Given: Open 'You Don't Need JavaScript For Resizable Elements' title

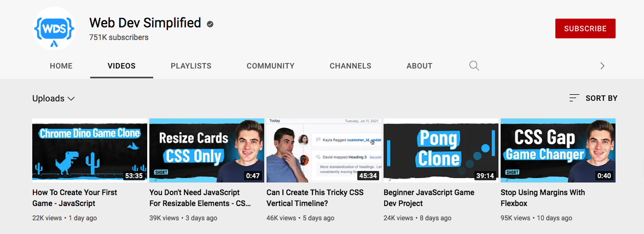Looking at the screenshot, I should 200,198.
